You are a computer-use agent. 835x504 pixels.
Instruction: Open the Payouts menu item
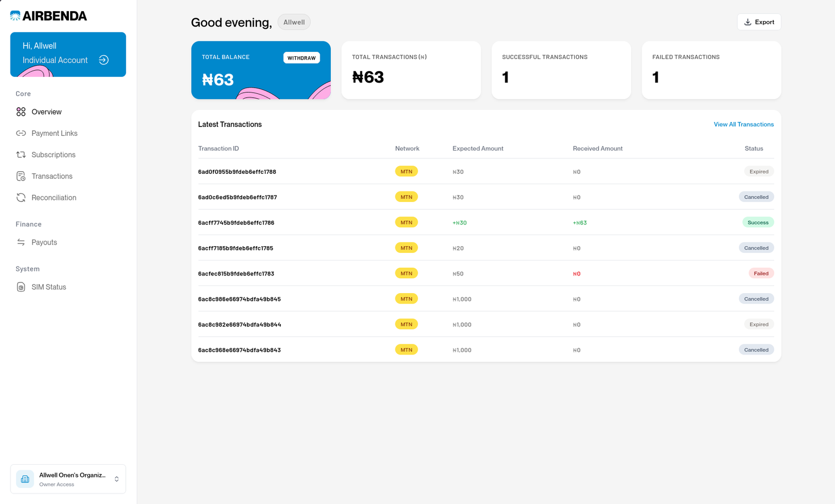click(44, 242)
